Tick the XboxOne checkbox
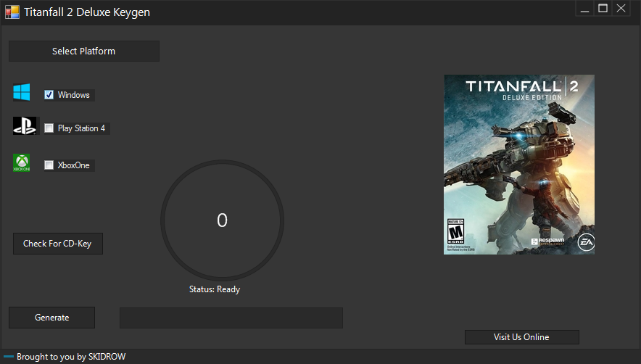 coord(49,165)
